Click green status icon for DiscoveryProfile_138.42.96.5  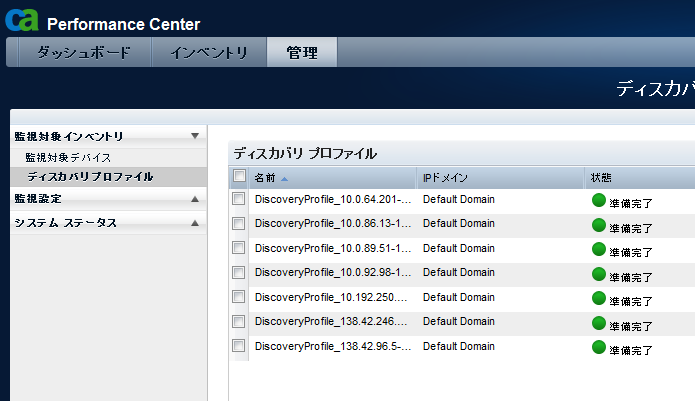(x=599, y=347)
